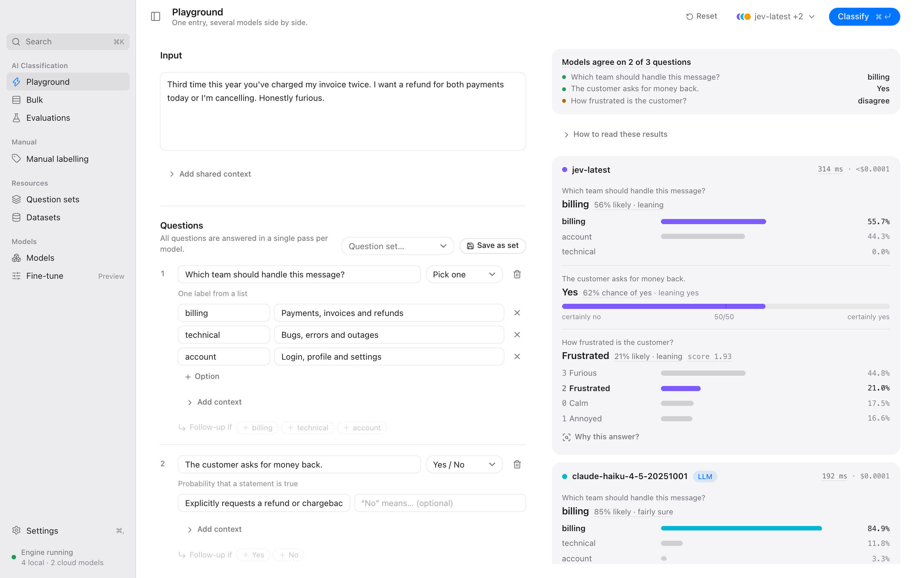
Task: Open the Pick one type dropdown
Action: [464, 274]
